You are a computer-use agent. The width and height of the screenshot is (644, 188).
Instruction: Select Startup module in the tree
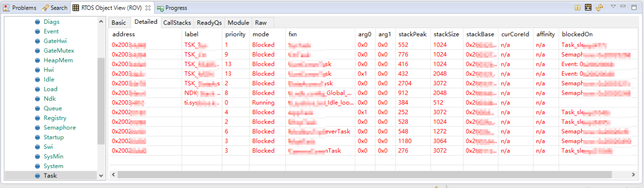[x=54, y=137]
